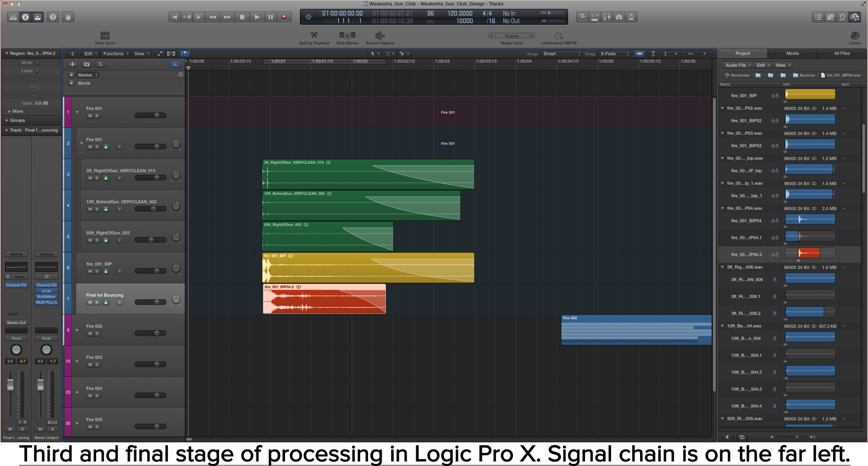Image resolution: width=868 pixels, height=466 pixels.
Task: Expand the Fire 005 track stack
Action: (77, 423)
